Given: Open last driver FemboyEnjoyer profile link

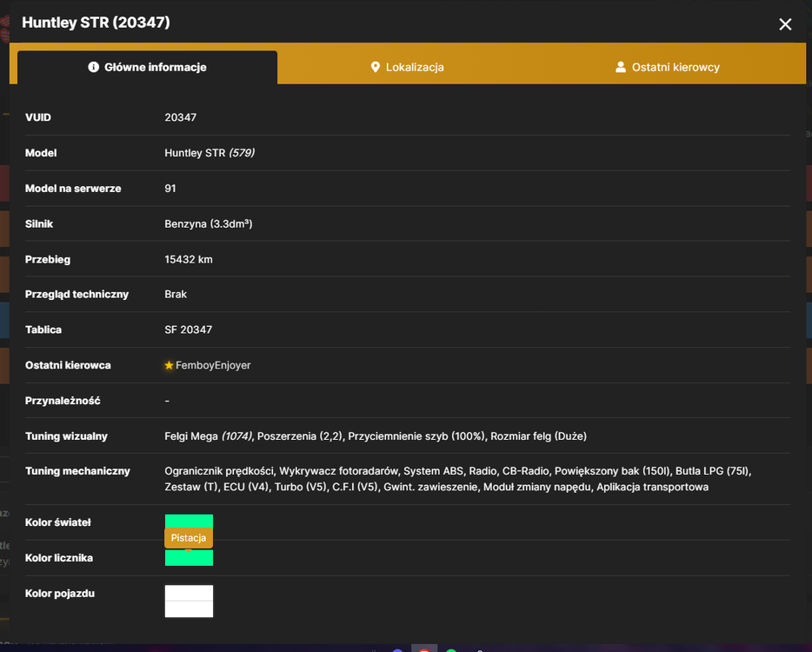Looking at the screenshot, I should [213, 365].
